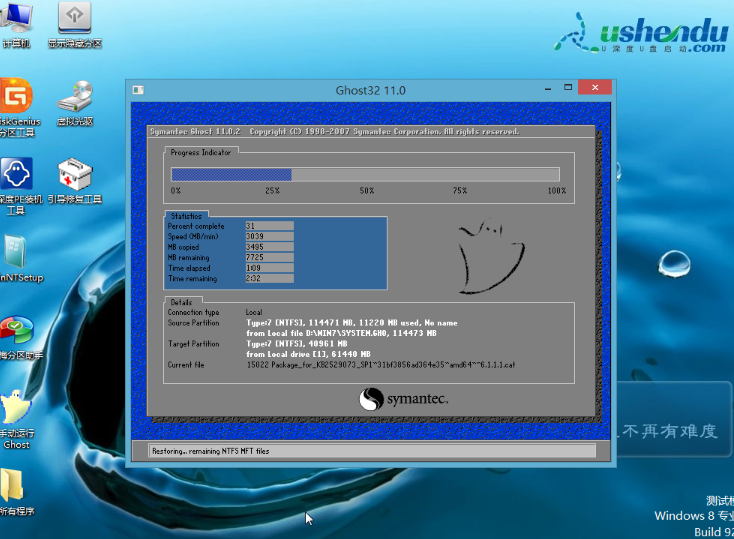This screenshot has width=734, height=539.
Task: Close the Ghost32 window
Action: click(596, 88)
